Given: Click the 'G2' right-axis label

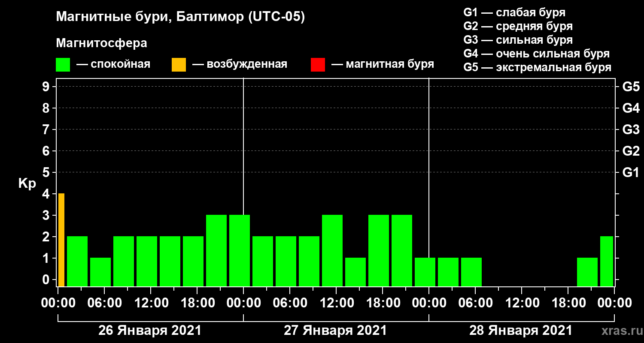Looking at the screenshot, I should tap(631, 151).
